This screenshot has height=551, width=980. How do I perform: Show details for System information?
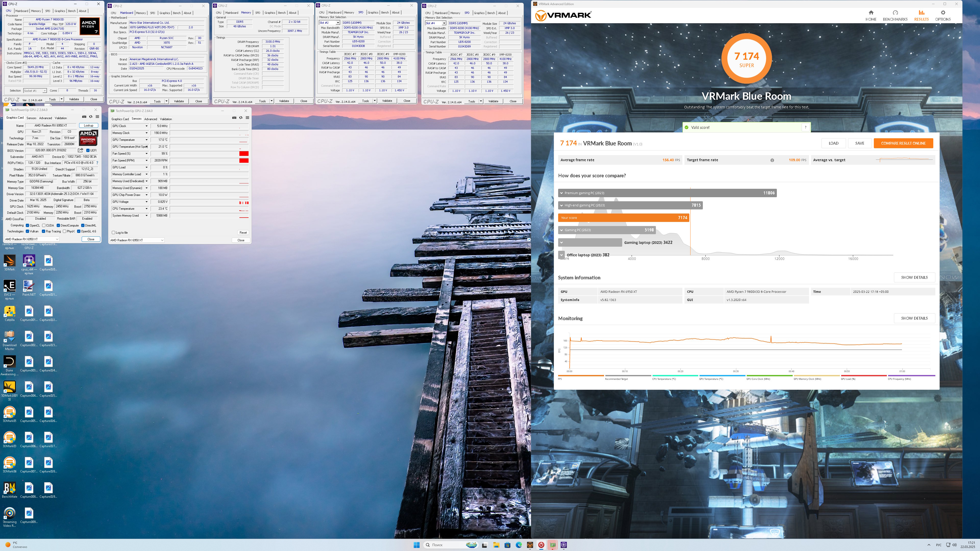coord(914,278)
